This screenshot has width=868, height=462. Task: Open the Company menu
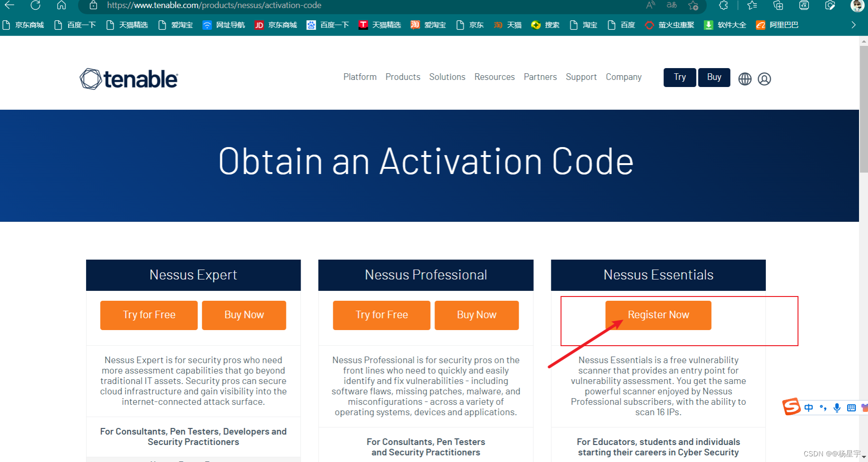click(624, 77)
